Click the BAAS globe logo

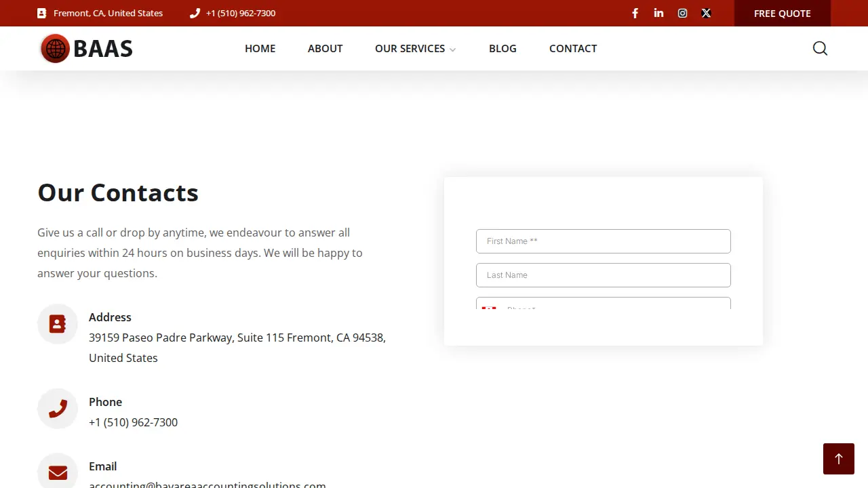[86, 49]
